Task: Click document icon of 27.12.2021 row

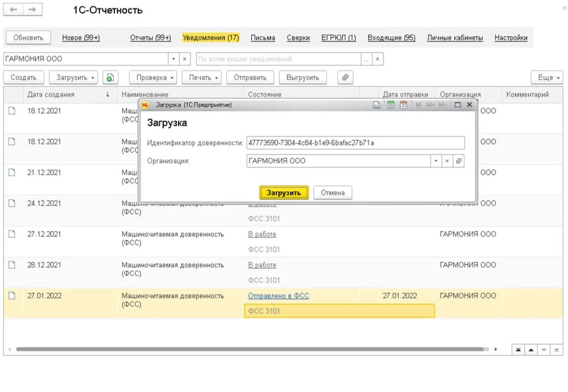Action: pos(12,234)
